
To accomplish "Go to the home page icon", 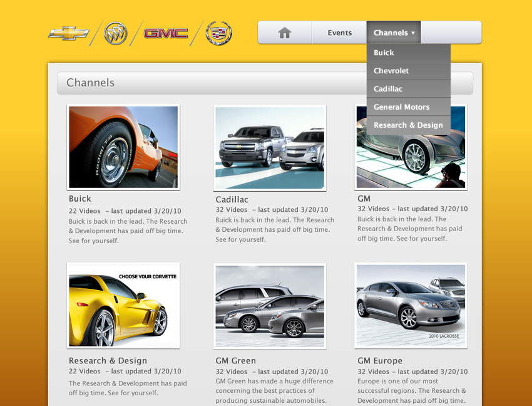I will point(285,33).
